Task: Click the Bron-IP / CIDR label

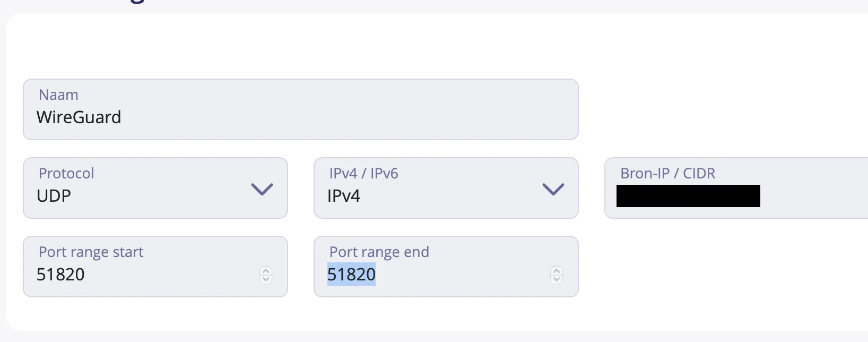Action: [x=667, y=173]
